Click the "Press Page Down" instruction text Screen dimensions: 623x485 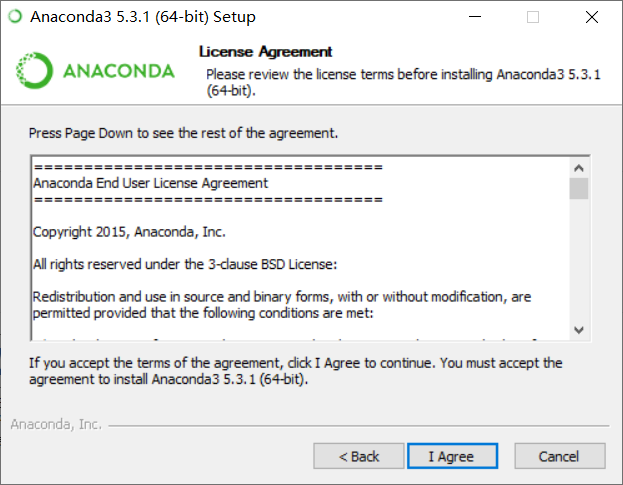[x=183, y=132]
